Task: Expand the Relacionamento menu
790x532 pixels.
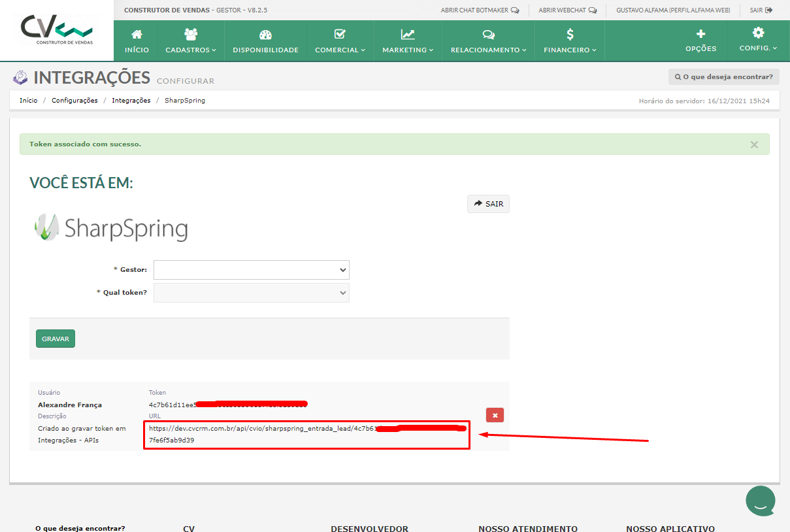Action: point(488,41)
